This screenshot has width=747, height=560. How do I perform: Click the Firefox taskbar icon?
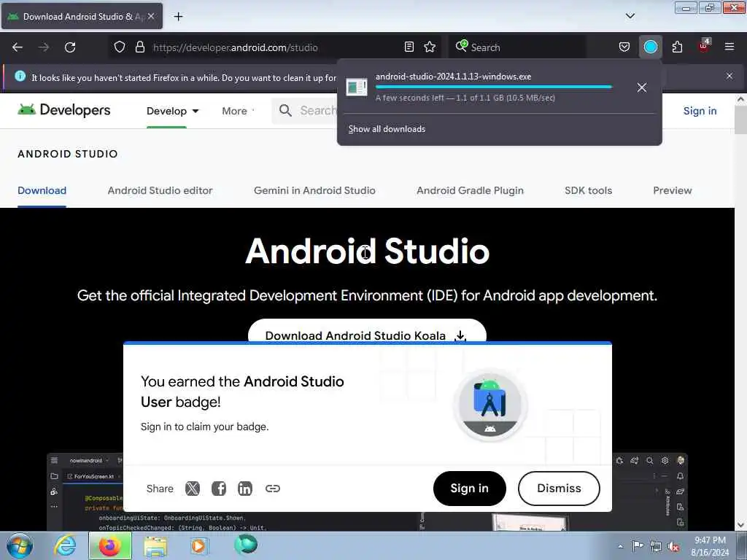110,545
